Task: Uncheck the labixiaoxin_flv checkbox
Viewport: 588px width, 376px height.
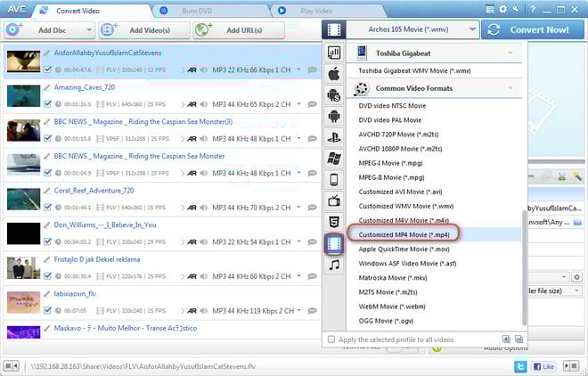Action: click(x=47, y=311)
